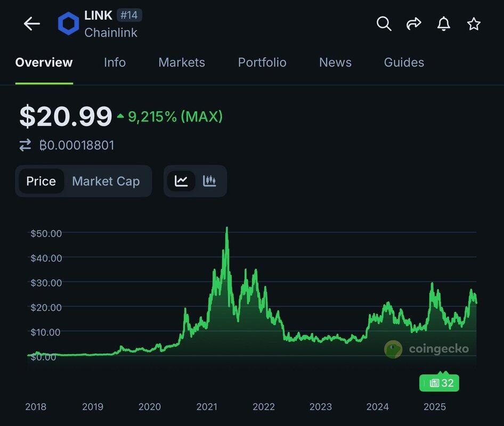This screenshot has width=504, height=426.
Task: Switch chart to Market Cap
Action: click(x=105, y=181)
